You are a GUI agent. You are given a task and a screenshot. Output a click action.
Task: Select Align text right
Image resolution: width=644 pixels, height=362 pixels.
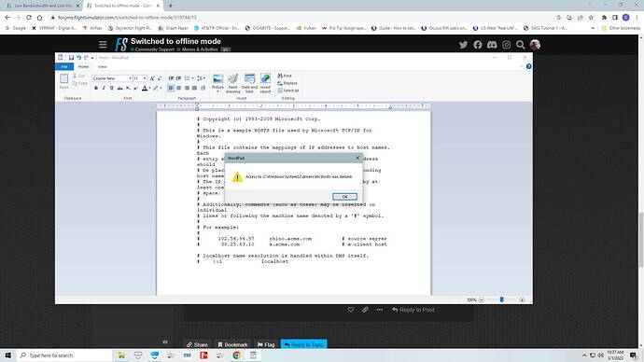(187, 89)
